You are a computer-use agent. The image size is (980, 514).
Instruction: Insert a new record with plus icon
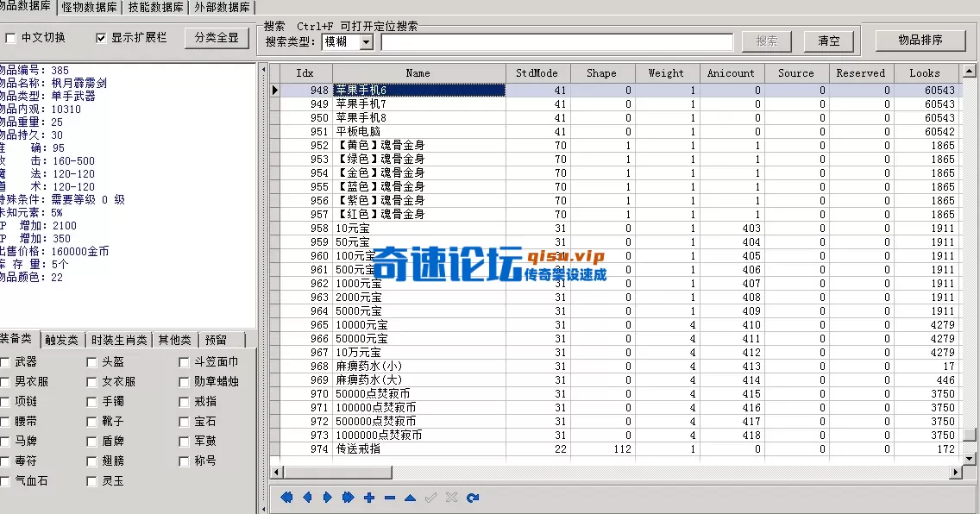(x=369, y=498)
